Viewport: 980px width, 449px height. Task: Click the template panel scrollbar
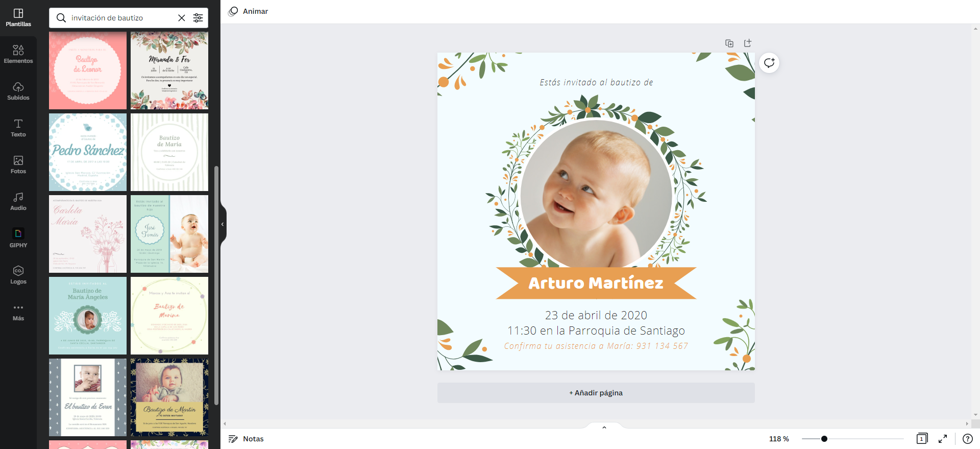click(x=216, y=285)
